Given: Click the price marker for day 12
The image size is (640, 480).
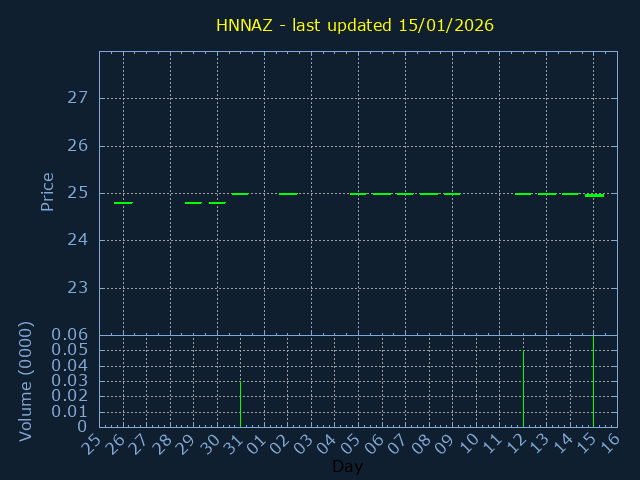Looking at the screenshot, I should tap(523, 194).
